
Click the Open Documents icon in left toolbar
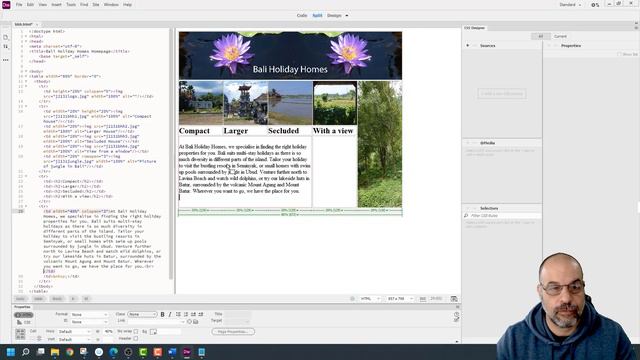6,37
